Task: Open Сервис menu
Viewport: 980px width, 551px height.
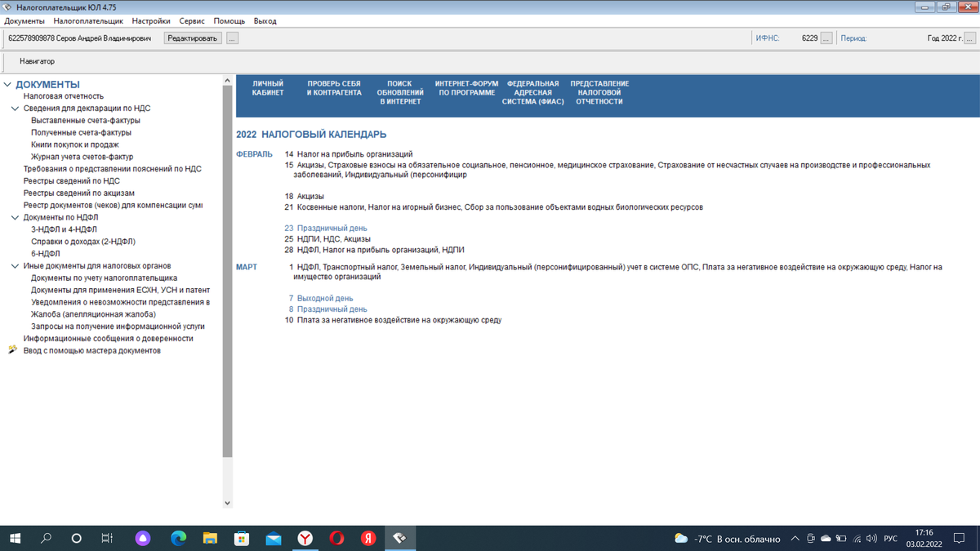Action: pos(192,21)
